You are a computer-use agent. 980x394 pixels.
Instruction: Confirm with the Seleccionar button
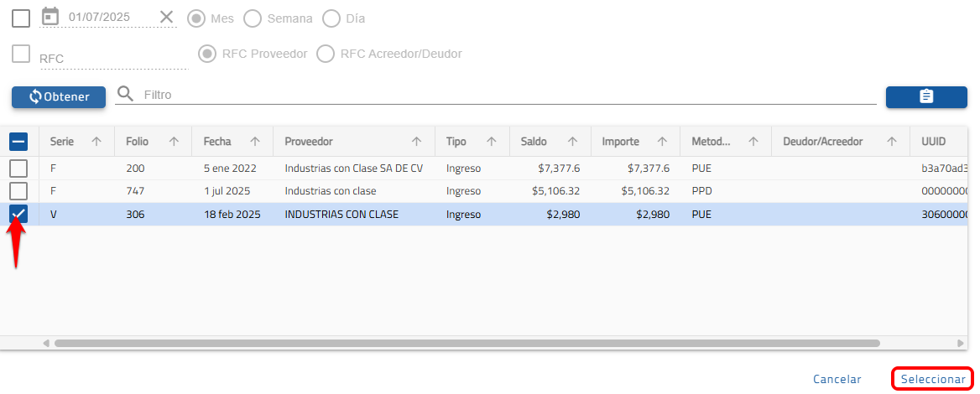[x=932, y=380]
